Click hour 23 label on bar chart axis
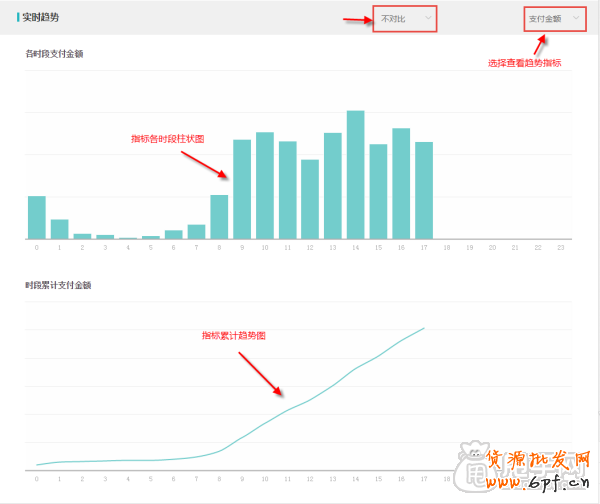600x504 pixels. click(x=561, y=247)
